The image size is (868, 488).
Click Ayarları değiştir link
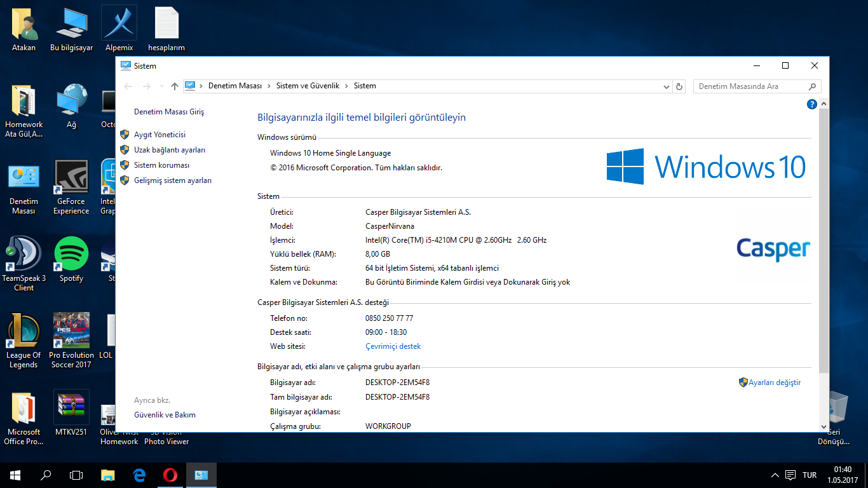[x=774, y=383]
